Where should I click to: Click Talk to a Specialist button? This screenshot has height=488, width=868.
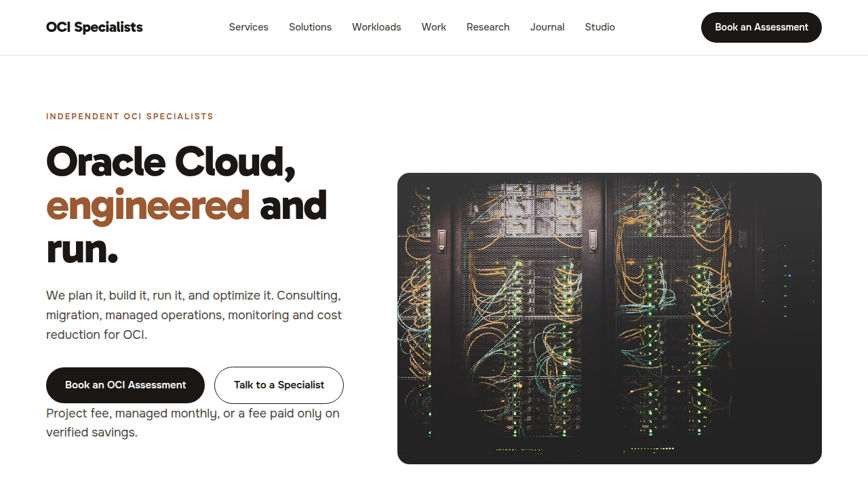click(x=279, y=385)
